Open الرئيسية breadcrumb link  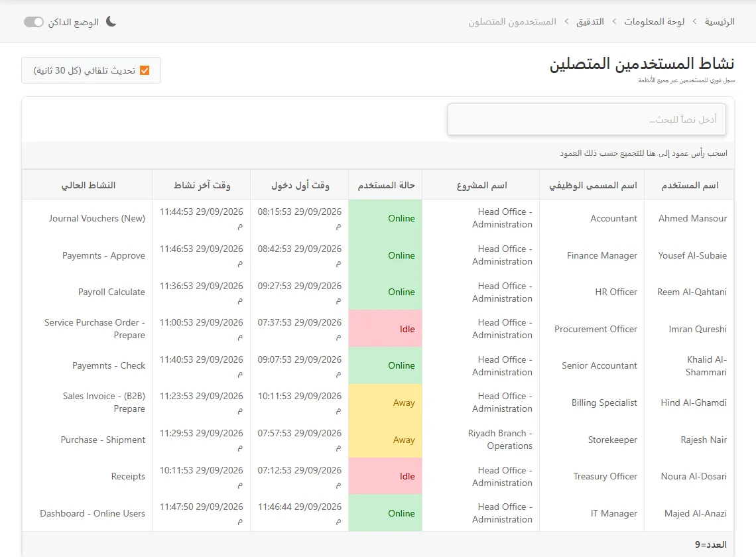click(x=720, y=22)
